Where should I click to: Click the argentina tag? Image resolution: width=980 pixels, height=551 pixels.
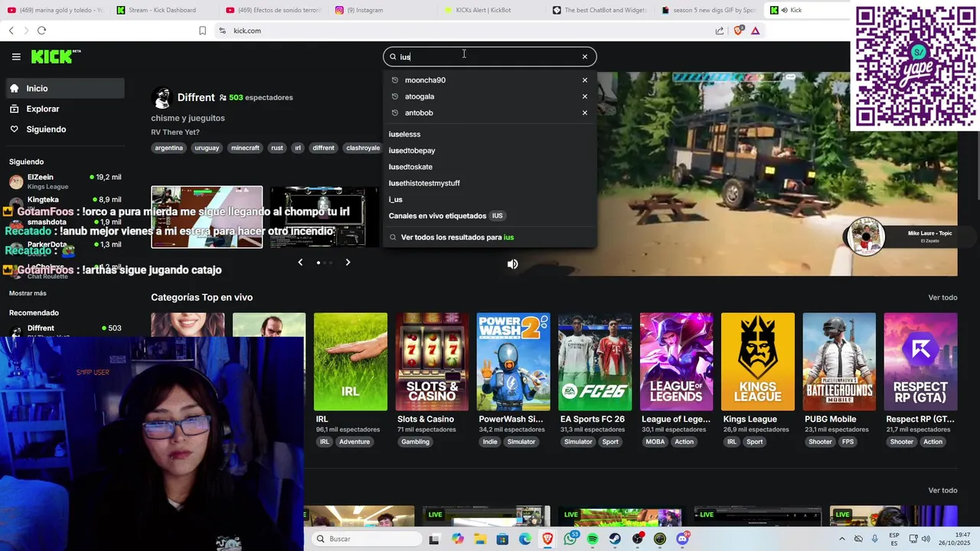(168, 148)
